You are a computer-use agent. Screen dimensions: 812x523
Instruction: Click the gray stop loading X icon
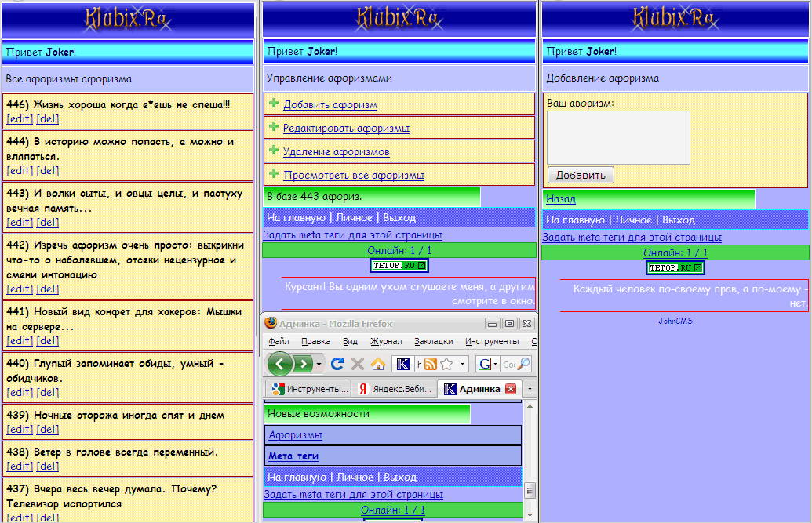click(358, 364)
